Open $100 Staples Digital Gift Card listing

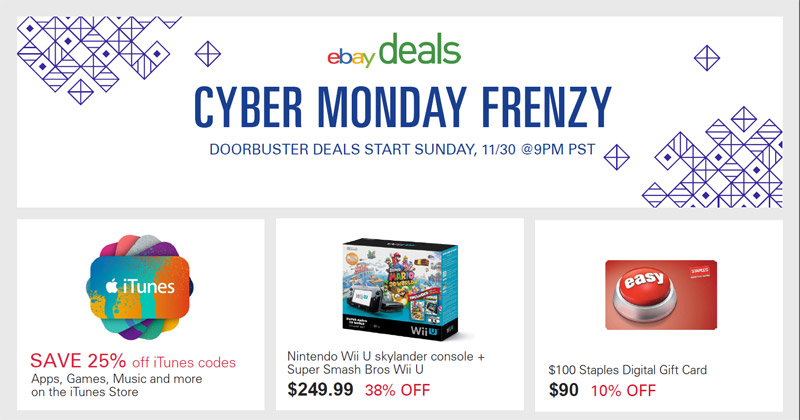(628, 370)
